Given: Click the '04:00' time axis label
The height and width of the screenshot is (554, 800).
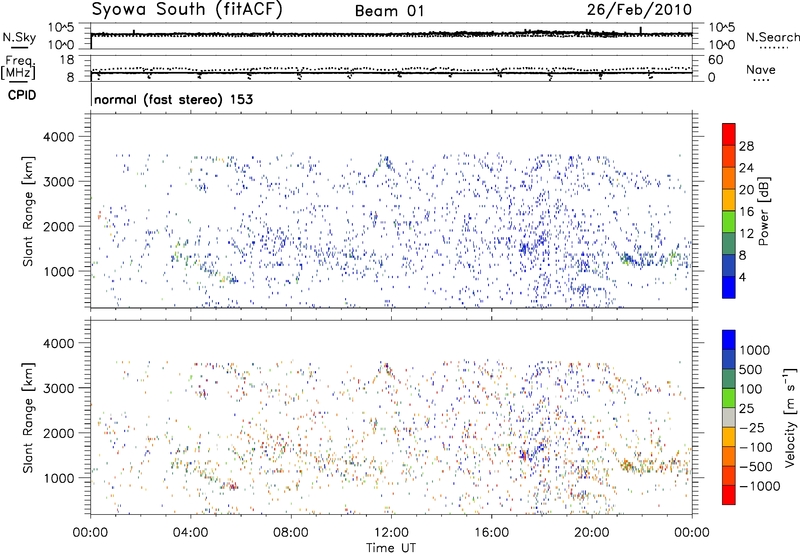Looking at the screenshot, I should click(x=191, y=533).
